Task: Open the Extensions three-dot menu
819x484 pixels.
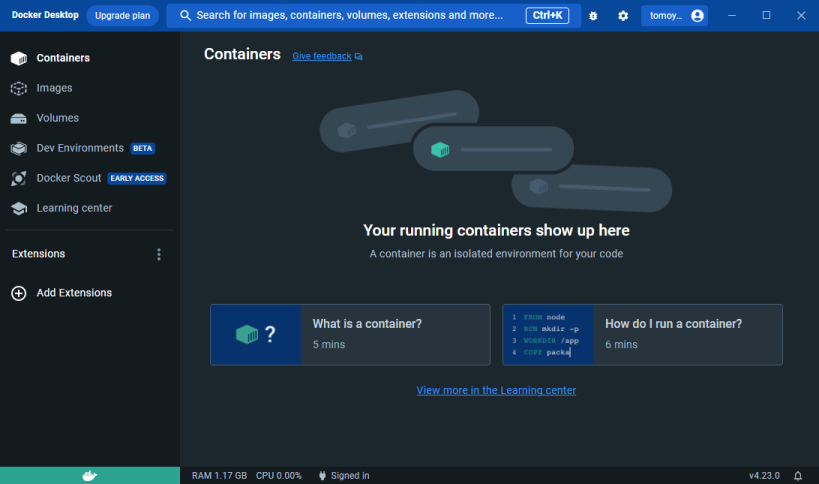Action: (159, 254)
